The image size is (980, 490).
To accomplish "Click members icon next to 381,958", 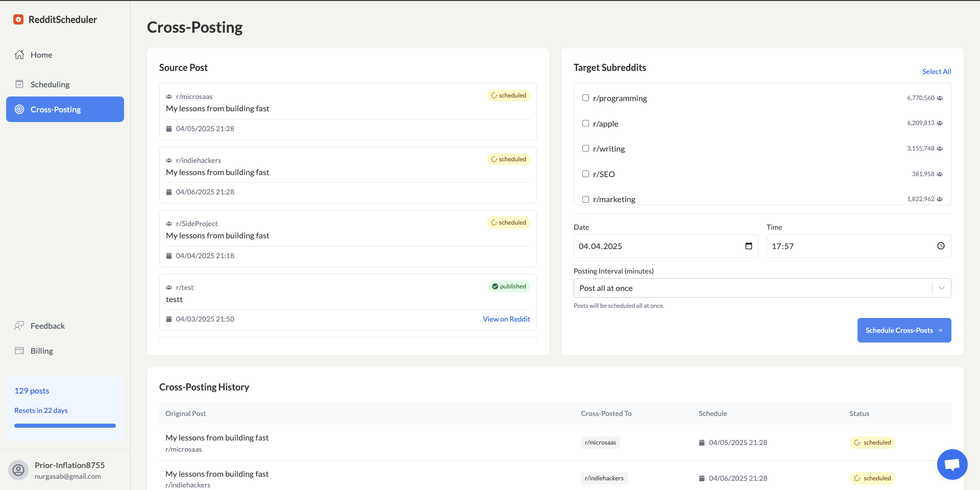I will (x=940, y=174).
